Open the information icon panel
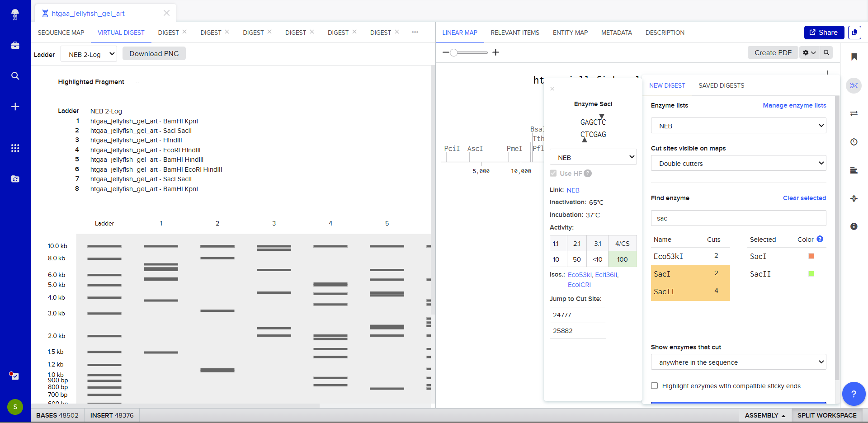The height and width of the screenshot is (423, 868). (854, 226)
